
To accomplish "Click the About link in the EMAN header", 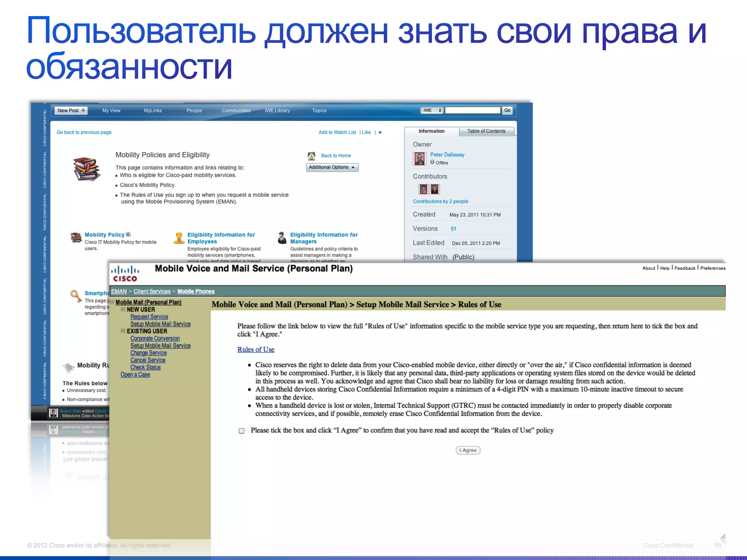I will (649, 268).
